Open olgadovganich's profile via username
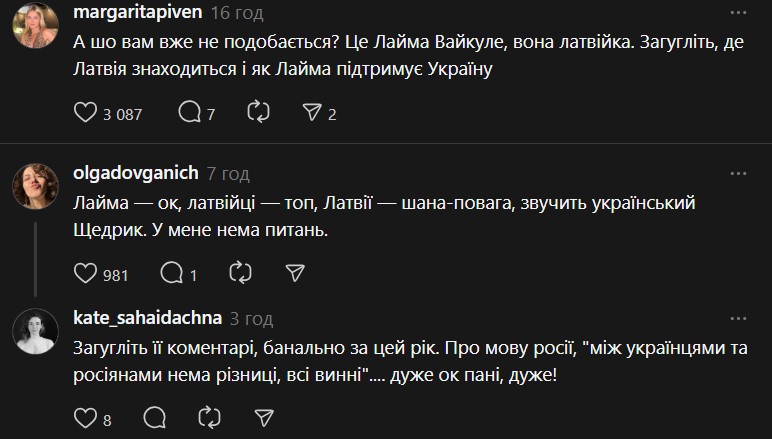The height and width of the screenshot is (439, 772). (135, 171)
